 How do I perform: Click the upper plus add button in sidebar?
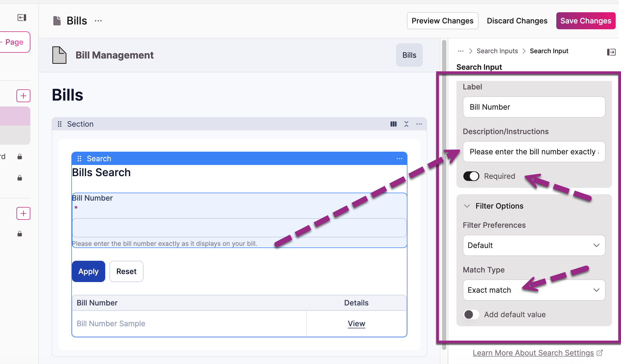[x=23, y=96]
